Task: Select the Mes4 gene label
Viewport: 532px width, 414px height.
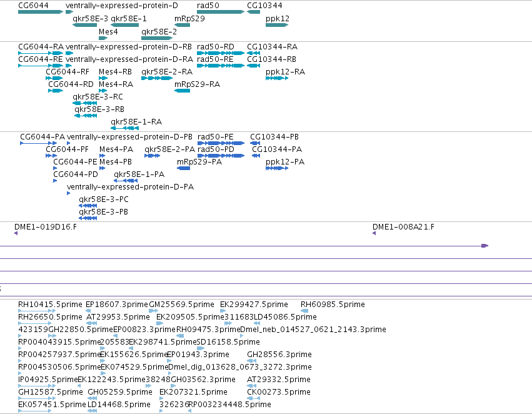Action: point(108,32)
